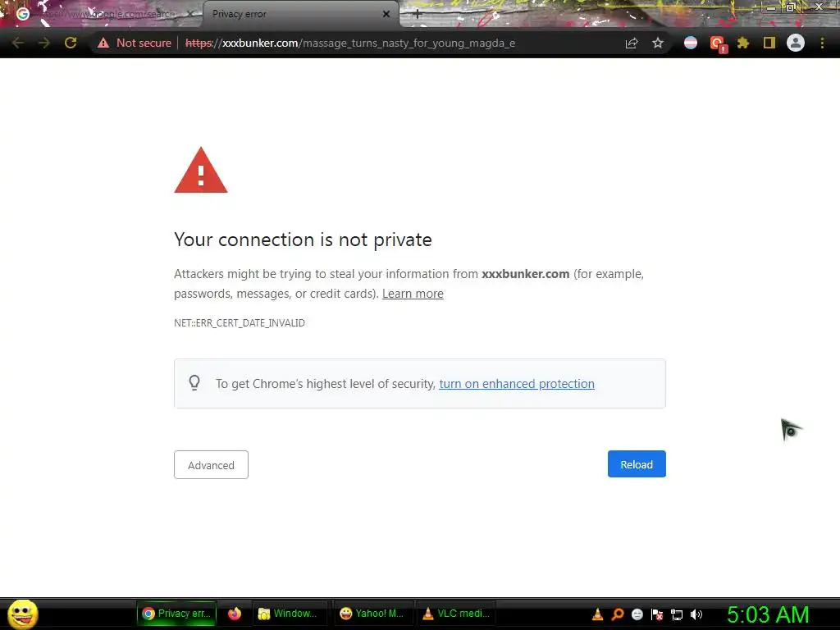
Task: Open Firefox from the taskbar
Action: click(234, 614)
